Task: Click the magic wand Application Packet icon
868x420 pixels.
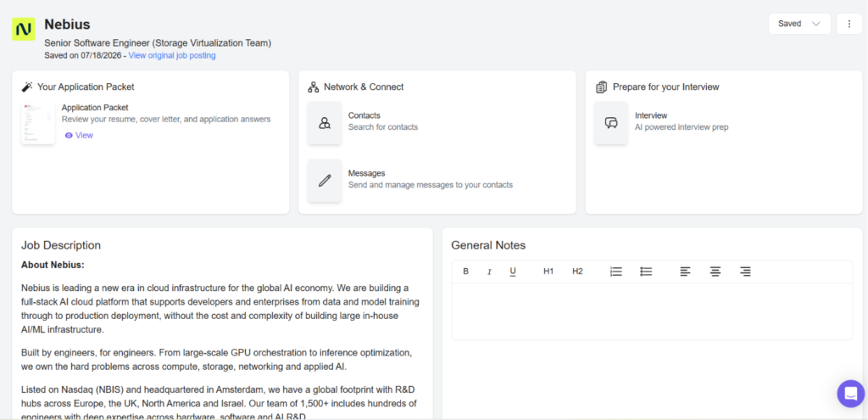Action: pos(26,87)
